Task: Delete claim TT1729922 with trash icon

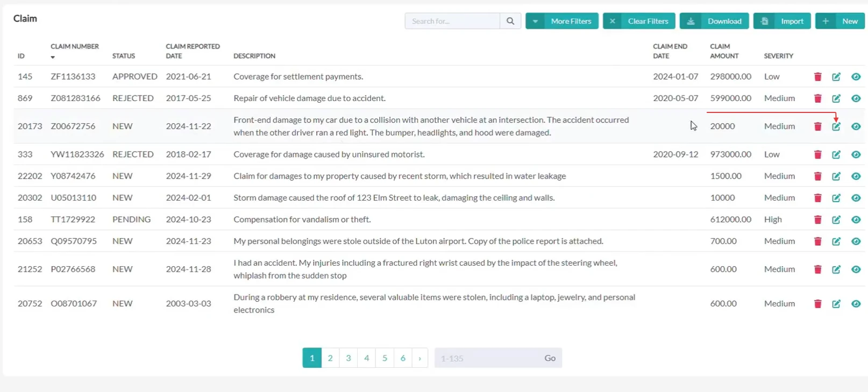Action: 817,219
